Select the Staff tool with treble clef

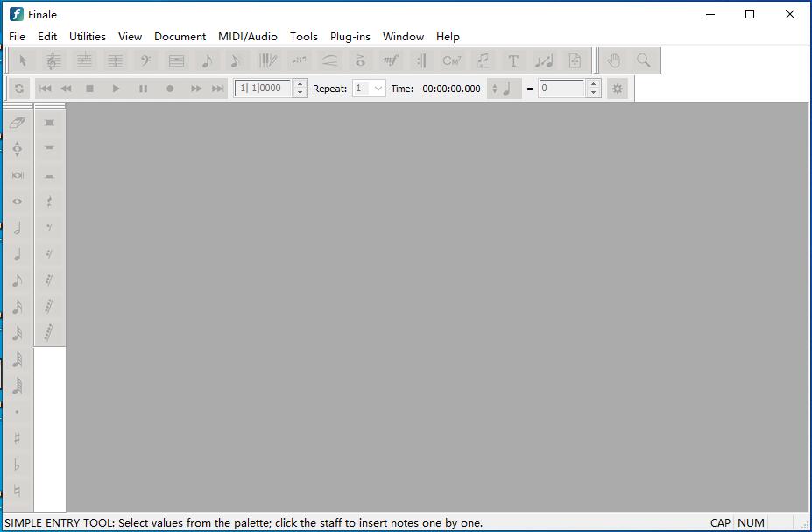pyautogui.click(x=53, y=60)
